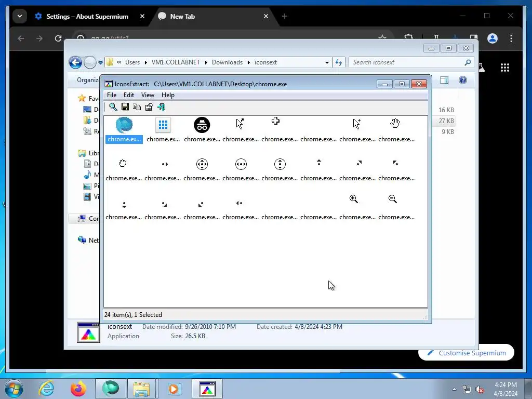The image size is (532, 399).
Task: Select the blue Chrome logo icon
Action: pyautogui.click(x=124, y=125)
